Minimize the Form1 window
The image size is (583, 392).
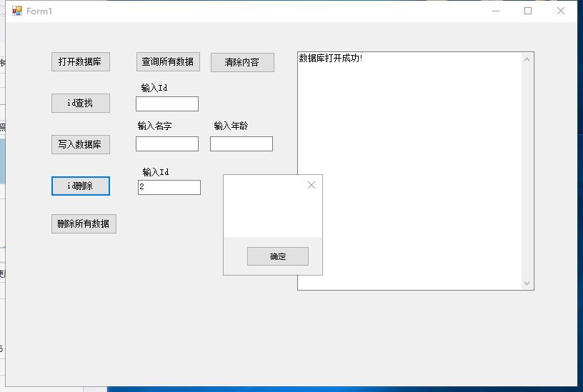point(496,11)
